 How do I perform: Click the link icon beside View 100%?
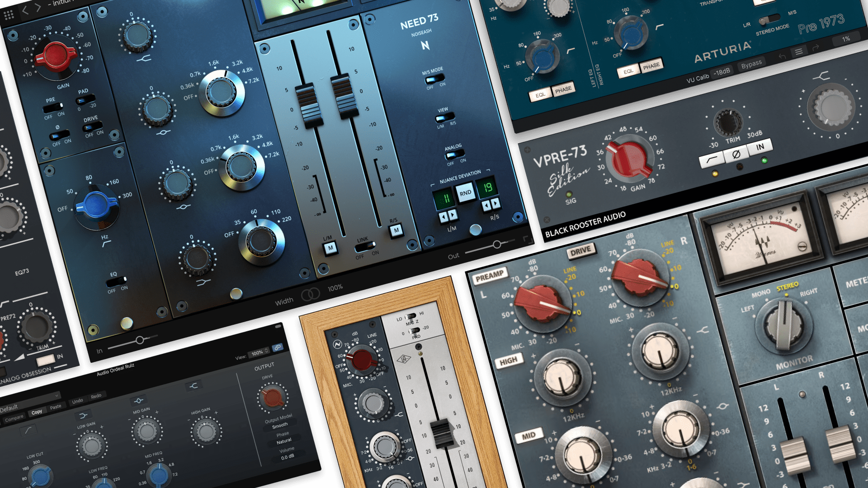click(277, 347)
